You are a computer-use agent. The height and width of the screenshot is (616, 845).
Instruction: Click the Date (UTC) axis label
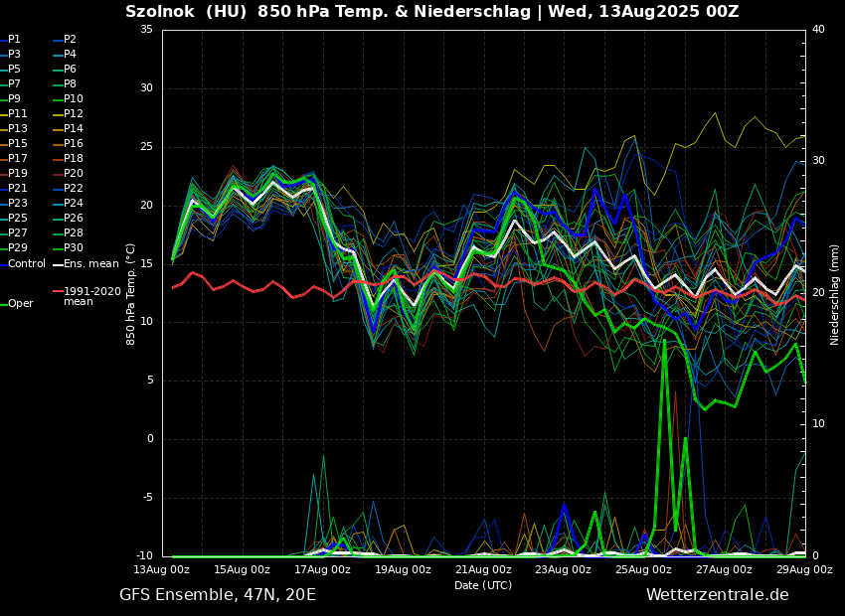coord(483,585)
